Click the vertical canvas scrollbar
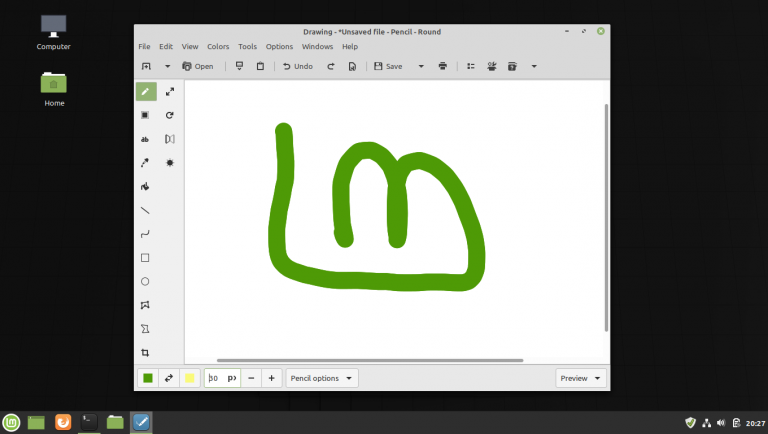Viewport: 768px width, 434px height. (606, 217)
